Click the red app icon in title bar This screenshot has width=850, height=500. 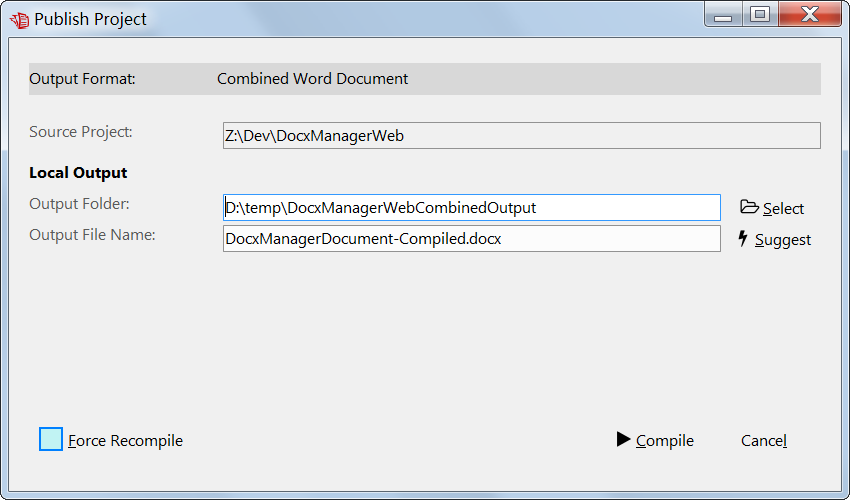20,20
